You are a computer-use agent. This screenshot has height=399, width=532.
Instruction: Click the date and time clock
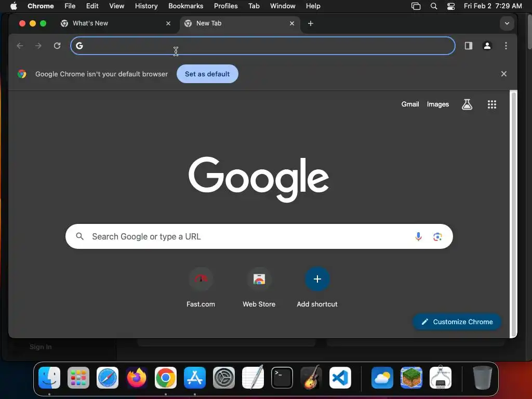pos(493,6)
